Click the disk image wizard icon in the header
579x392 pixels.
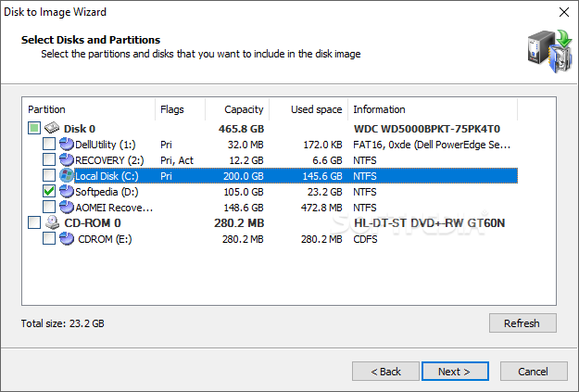(550, 51)
